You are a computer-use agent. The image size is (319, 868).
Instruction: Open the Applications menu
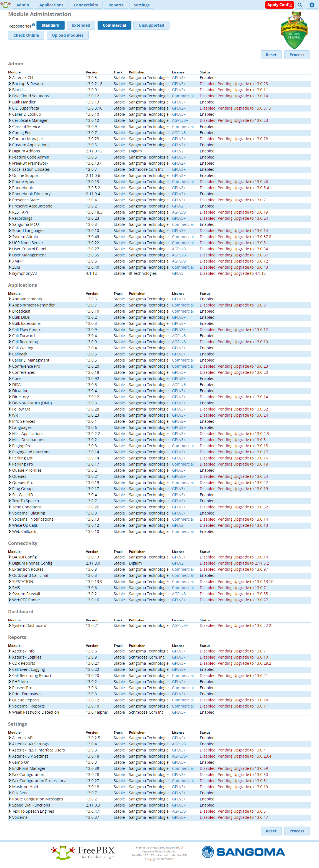51,5
